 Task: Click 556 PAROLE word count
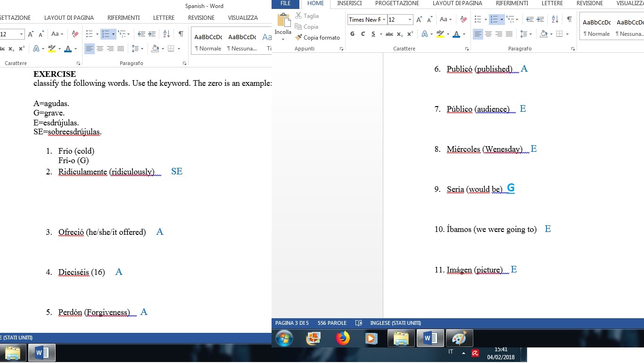point(332,323)
